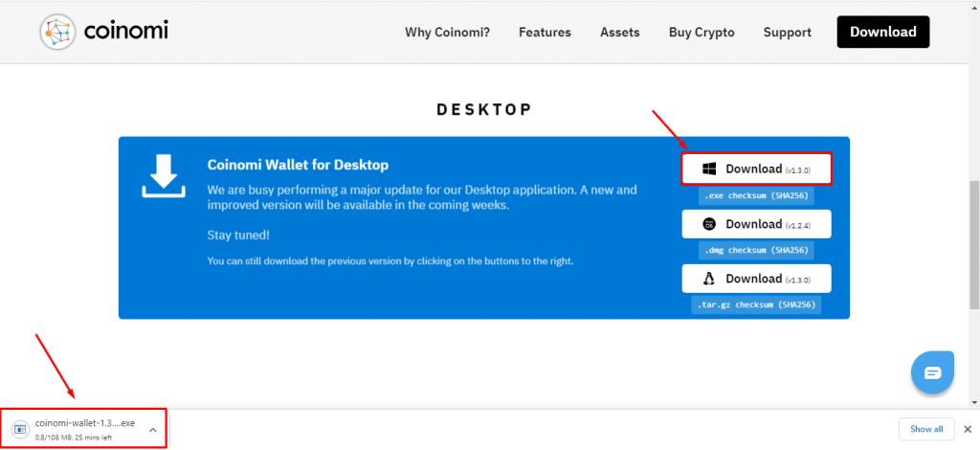This screenshot has height=450, width=980.
Task: Close the downloads bar
Action: [x=968, y=429]
